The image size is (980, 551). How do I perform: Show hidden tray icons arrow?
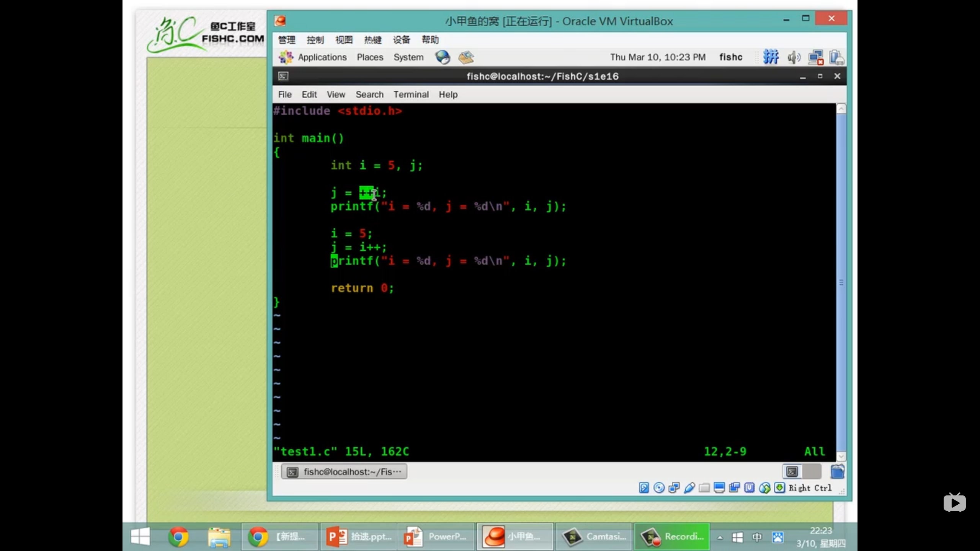[x=720, y=537]
